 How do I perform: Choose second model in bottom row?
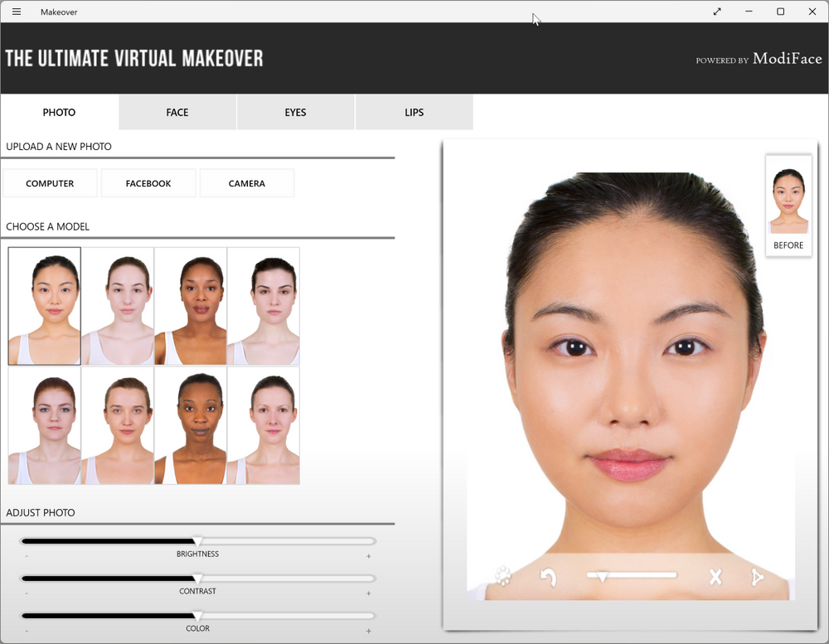pyautogui.click(x=118, y=426)
